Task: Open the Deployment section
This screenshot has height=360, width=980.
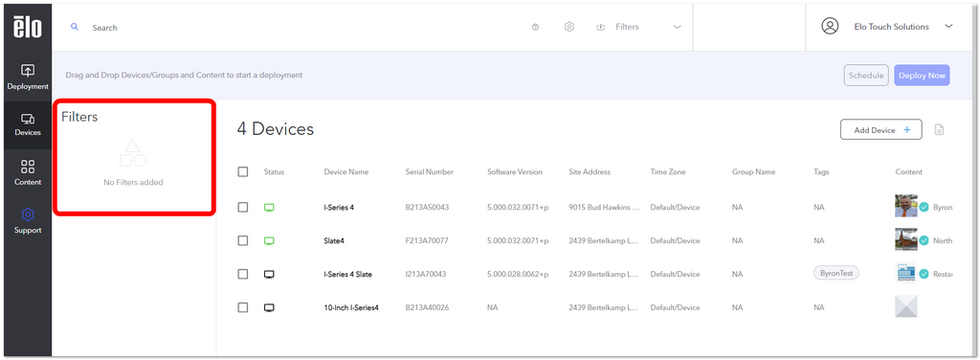Action: click(x=28, y=77)
